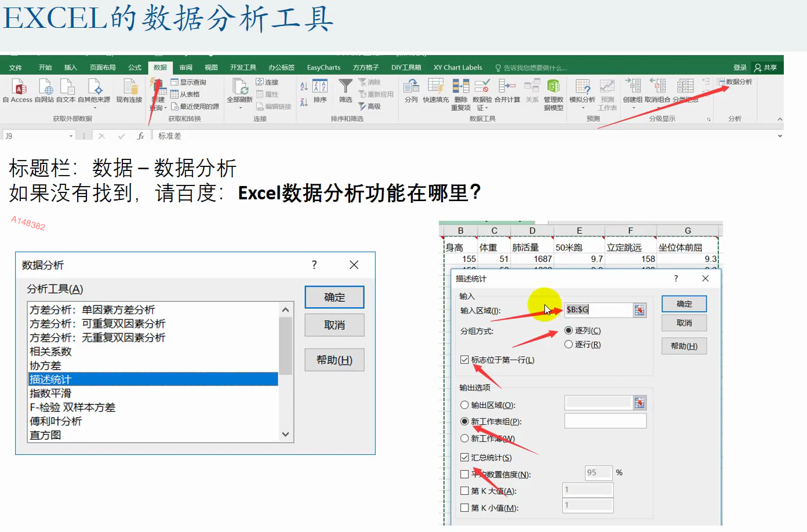The image size is (807, 532).
Task: Click the 共享 share icon
Action: [758, 68]
